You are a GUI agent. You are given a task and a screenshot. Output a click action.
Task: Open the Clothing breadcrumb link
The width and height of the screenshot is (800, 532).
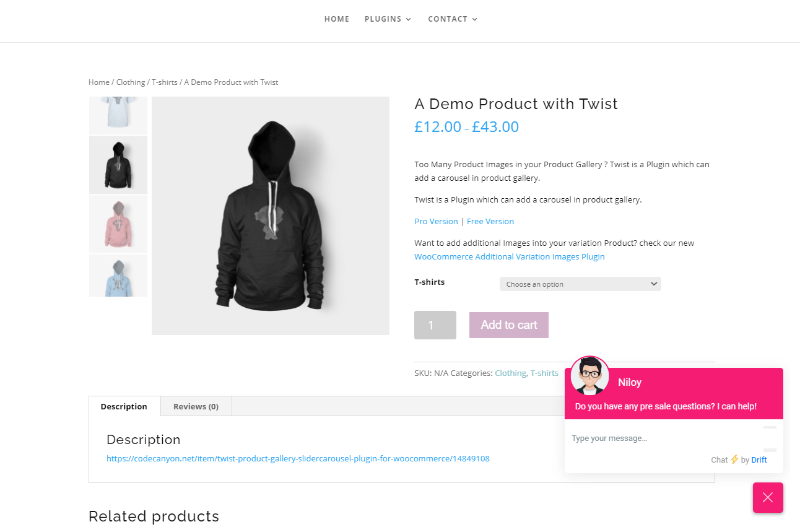coord(131,82)
